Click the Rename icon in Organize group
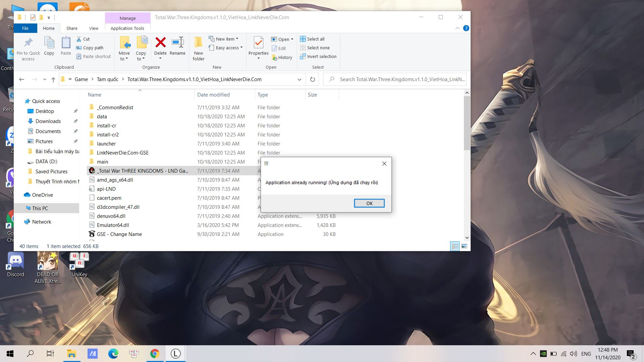This screenshot has width=644, height=362. coord(177,43)
